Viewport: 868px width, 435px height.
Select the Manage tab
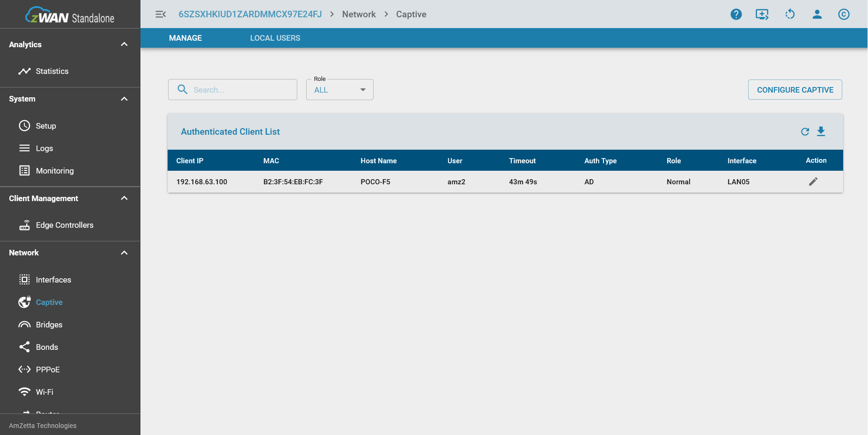[x=185, y=38]
